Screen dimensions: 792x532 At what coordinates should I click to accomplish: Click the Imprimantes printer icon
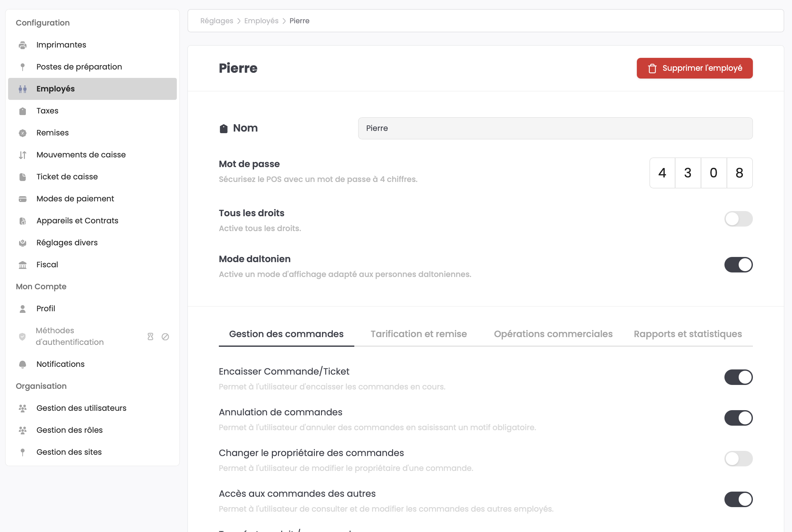22,45
